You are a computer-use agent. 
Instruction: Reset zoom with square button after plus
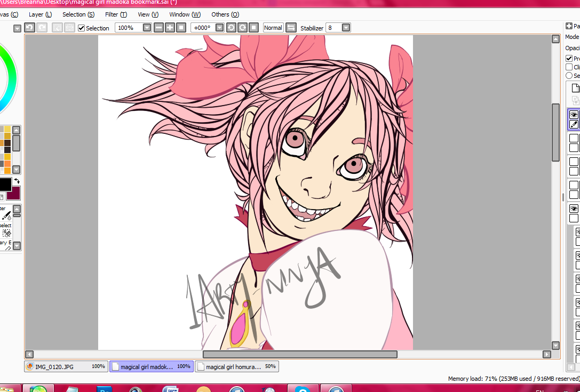click(x=181, y=28)
